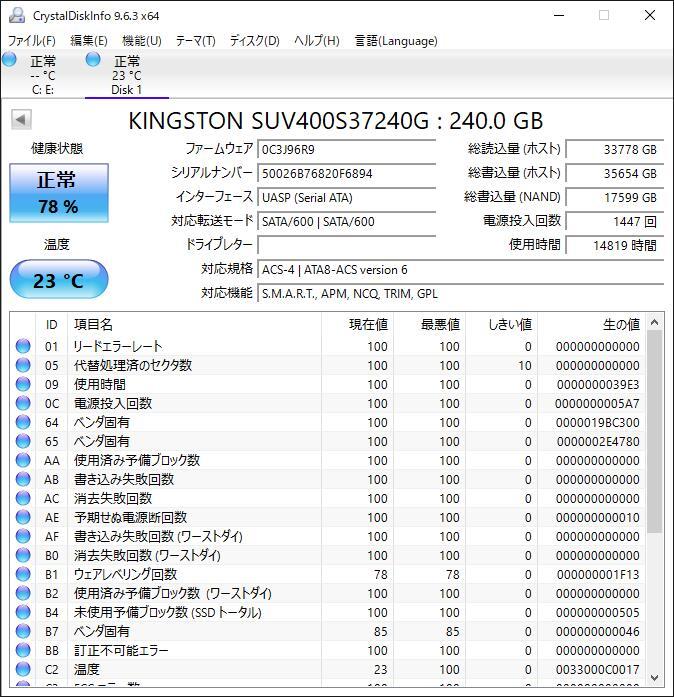The width and height of the screenshot is (674, 697).
Task: Click status orb of B0 row
Action: 23,555
